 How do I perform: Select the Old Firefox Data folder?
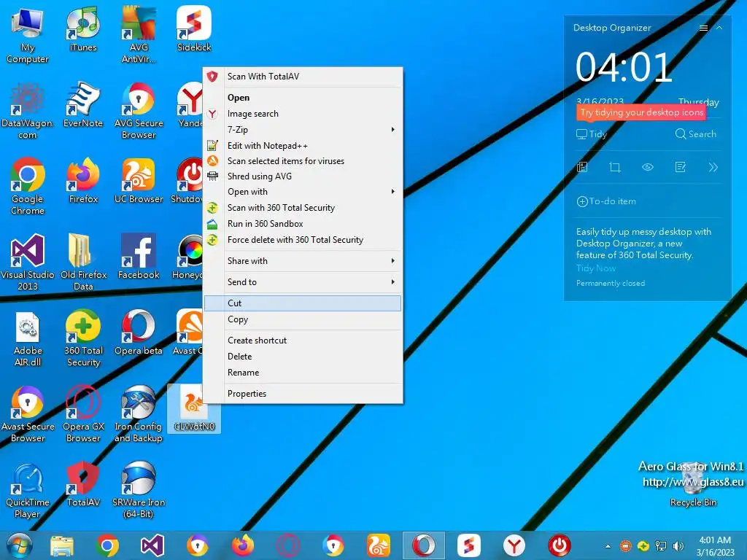pyautogui.click(x=83, y=262)
